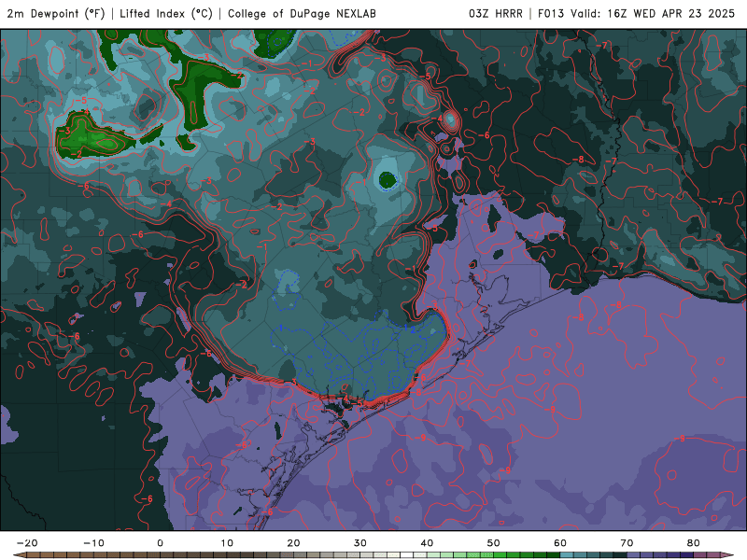This screenshot has height=560, width=747.
Task: Click the blue dashed "2" lifted index contour label
Action: click(x=413, y=329)
